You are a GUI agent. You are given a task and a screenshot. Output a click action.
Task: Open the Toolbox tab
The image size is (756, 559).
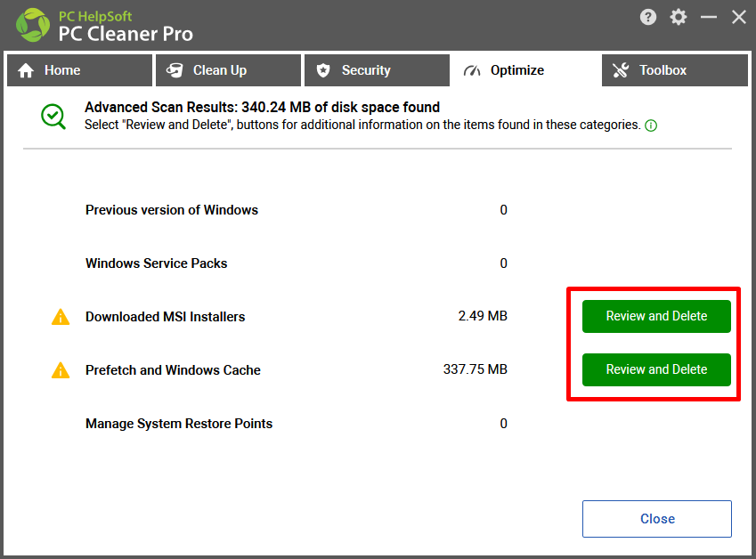coord(674,70)
